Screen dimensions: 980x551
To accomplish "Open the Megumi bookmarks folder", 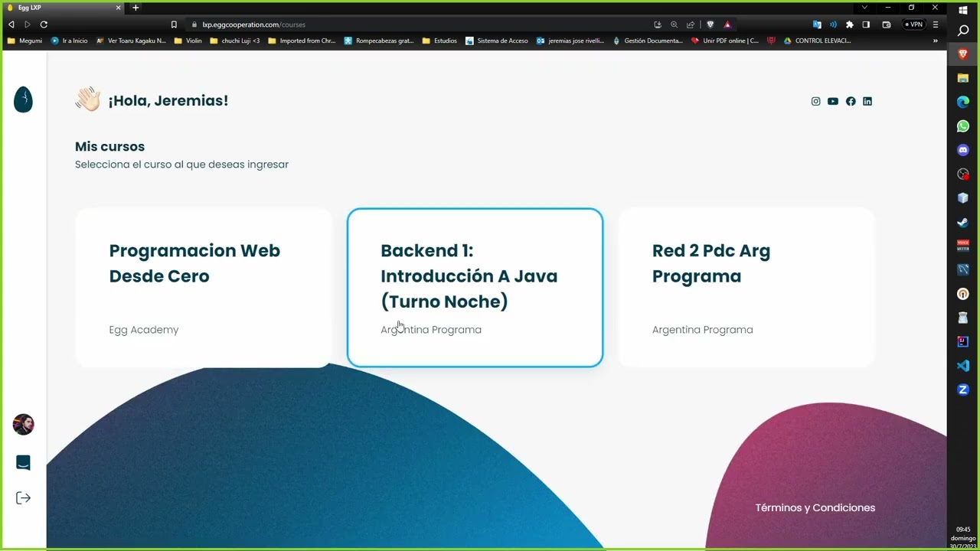I will (24, 41).
